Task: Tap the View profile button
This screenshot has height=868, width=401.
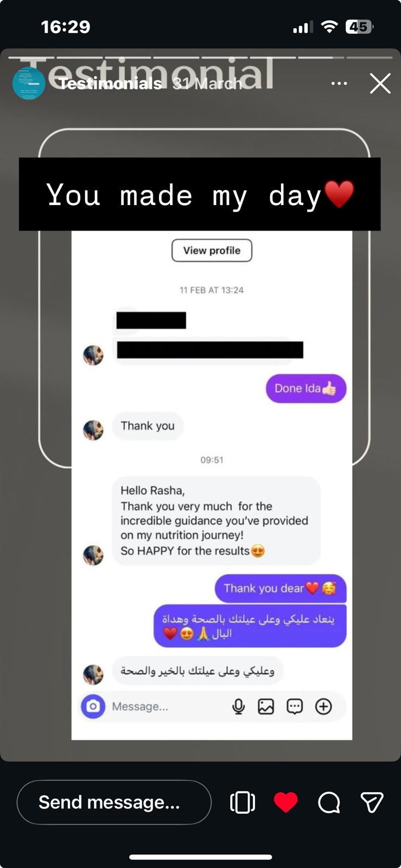Action: click(x=212, y=251)
